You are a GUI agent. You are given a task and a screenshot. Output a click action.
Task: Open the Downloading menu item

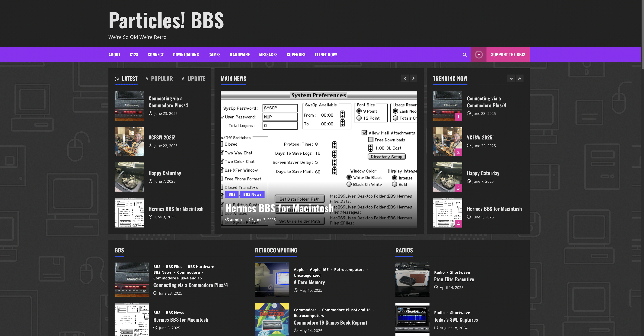186,54
